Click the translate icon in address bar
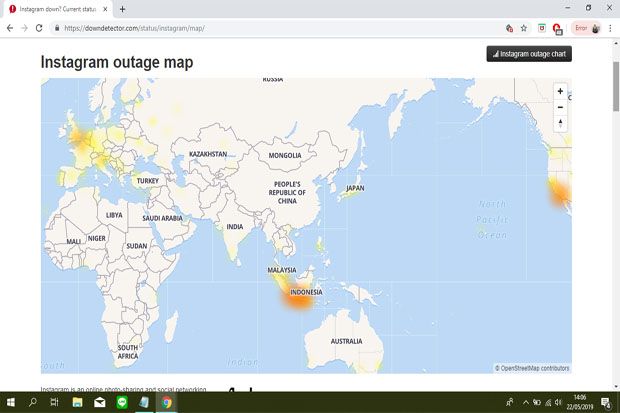Screen dimensions: 620x413 [509, 28]
